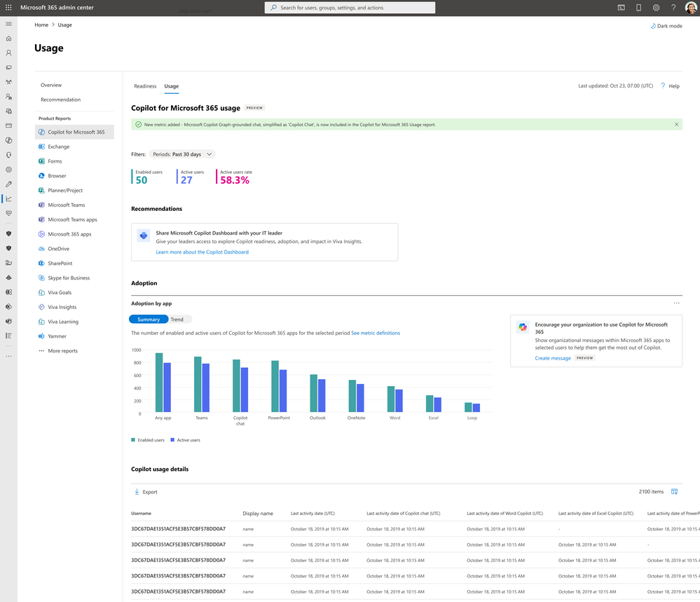Open the Cloud Shell icon in header

pos(621,8)
